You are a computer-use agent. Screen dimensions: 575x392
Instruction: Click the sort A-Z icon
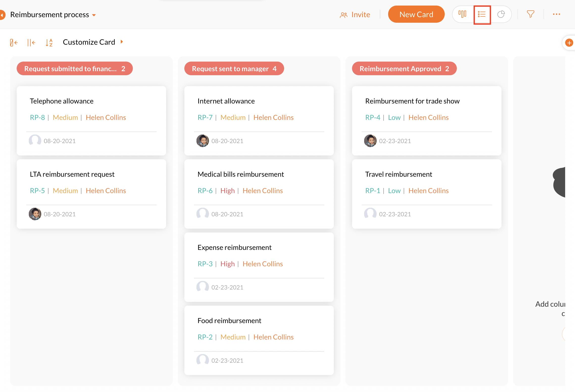[x=49, y=42]
